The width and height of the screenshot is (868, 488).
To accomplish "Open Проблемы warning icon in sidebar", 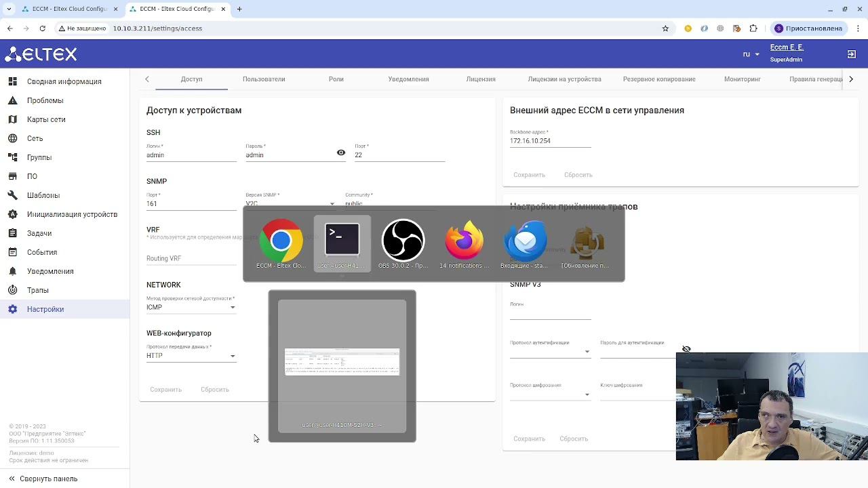I will pos(12,100).
